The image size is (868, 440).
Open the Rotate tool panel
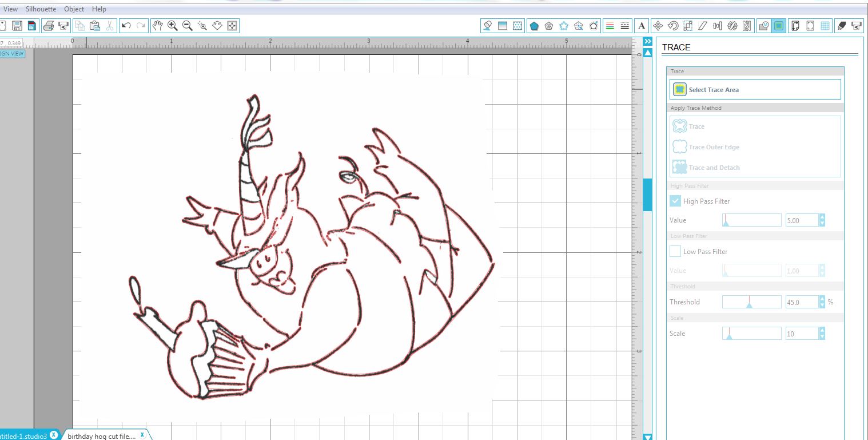pyautogui.click(x=673, y=26)
